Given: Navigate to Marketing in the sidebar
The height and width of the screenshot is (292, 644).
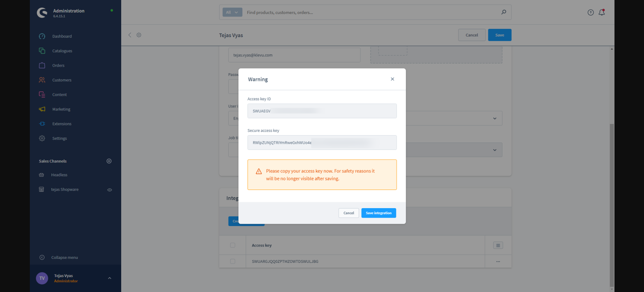Looking at the screenshot, I should click(x=61, y=109).
